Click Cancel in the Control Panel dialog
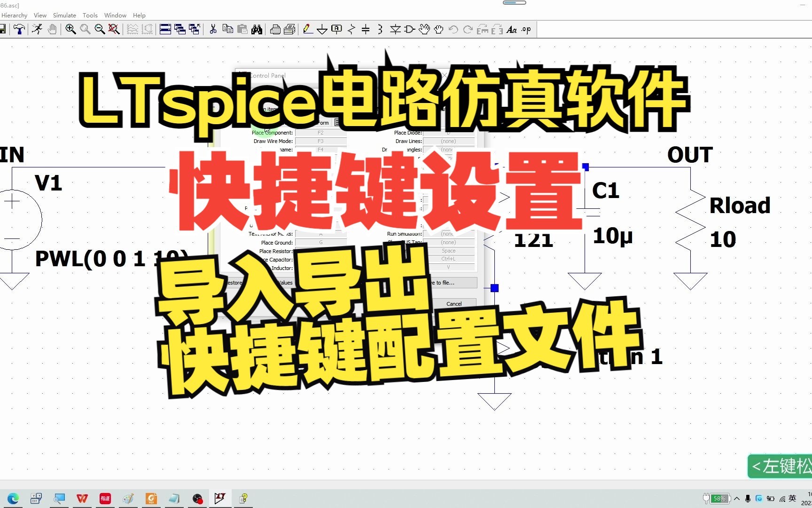The width and height of the screenshot is (812, 508). pos(454,304)
